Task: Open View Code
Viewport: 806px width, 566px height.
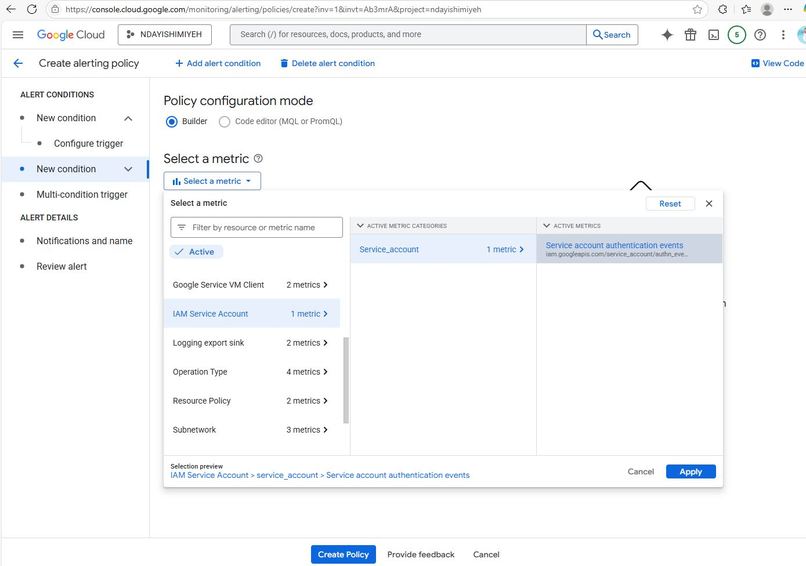Action: click(x=777, y=63)
